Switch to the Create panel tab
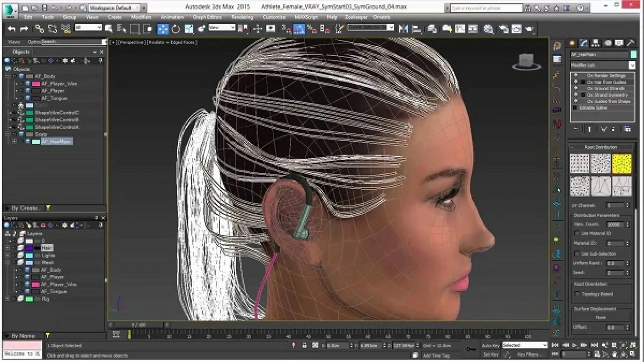 (572, 43)
